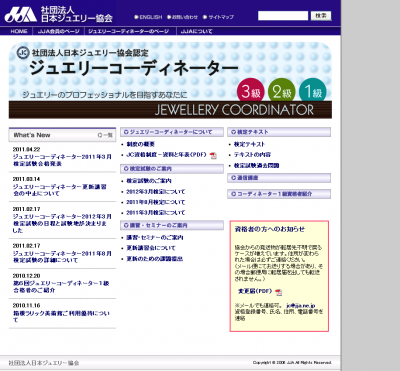400x371 pixels.
Task: Click the HOME navigation item
Action: (x=19, y=31)
